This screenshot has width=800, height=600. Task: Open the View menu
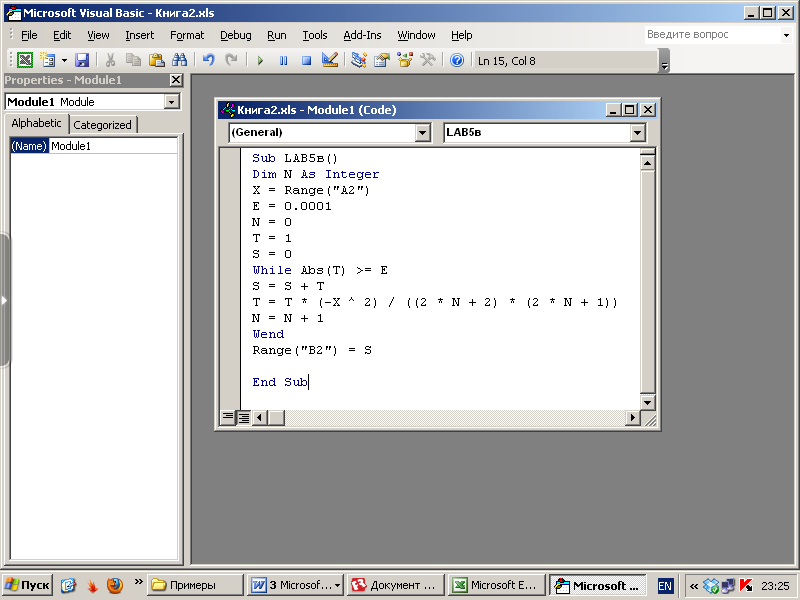[98, 35]
